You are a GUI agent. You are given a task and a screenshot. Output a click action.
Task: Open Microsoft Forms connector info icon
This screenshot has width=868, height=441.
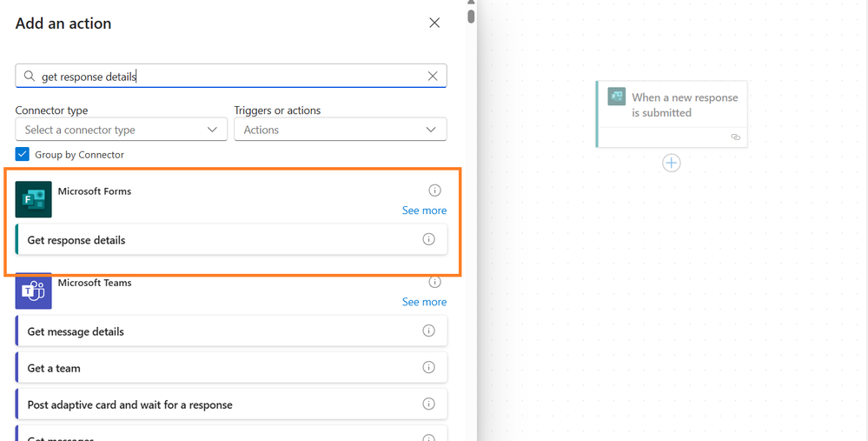pyautogui.click(x=435, y=190)
